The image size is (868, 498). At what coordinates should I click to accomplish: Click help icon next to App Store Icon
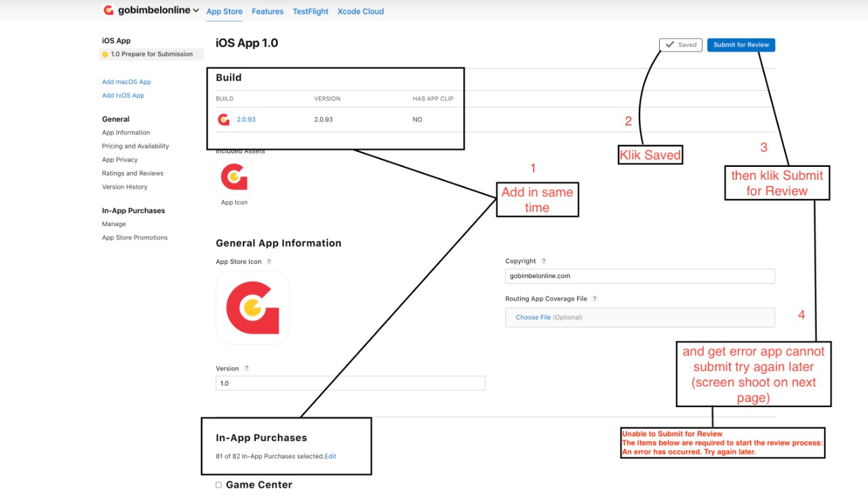click(269, 262)
